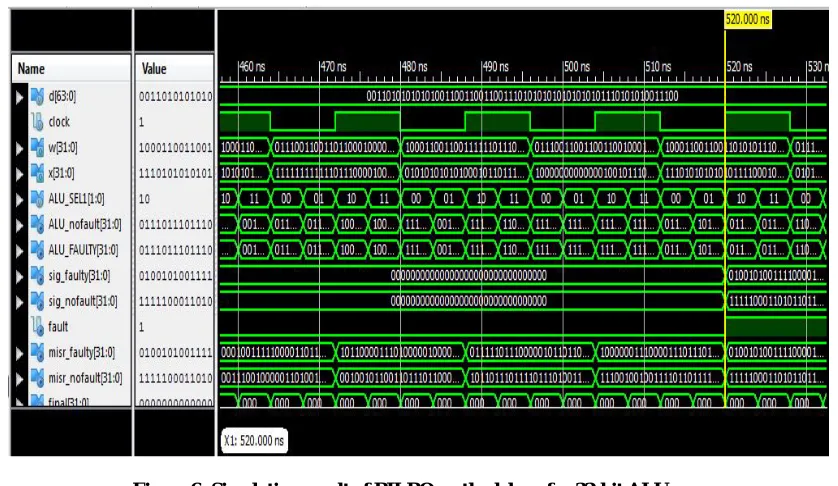Click w[31:0] segment starting 01110011001101
Screen dimensions: 838x486
[x=335, y=148]
